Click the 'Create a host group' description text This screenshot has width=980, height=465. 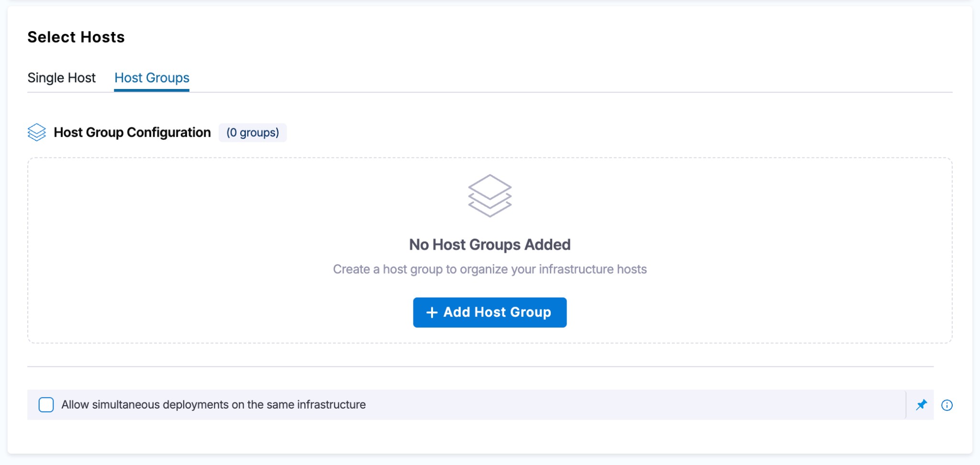coord(490,269)
